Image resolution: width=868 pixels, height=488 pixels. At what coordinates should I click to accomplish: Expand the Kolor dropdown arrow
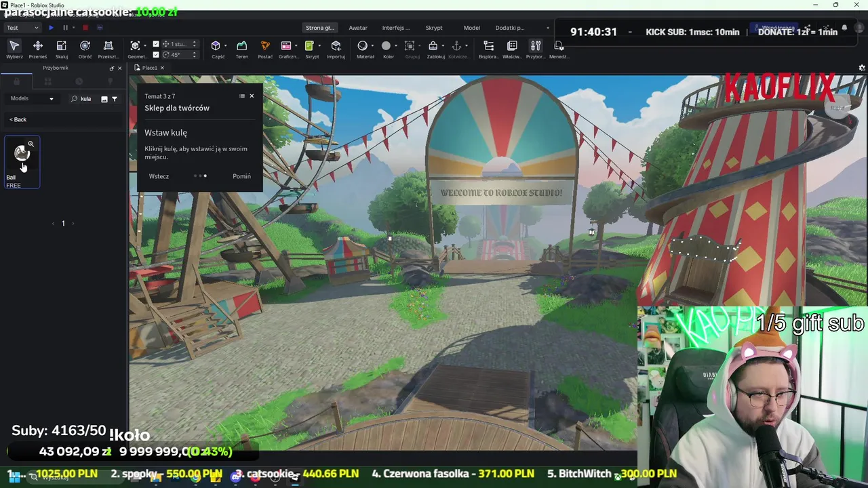pyautogui.click(x=396, y=46)
